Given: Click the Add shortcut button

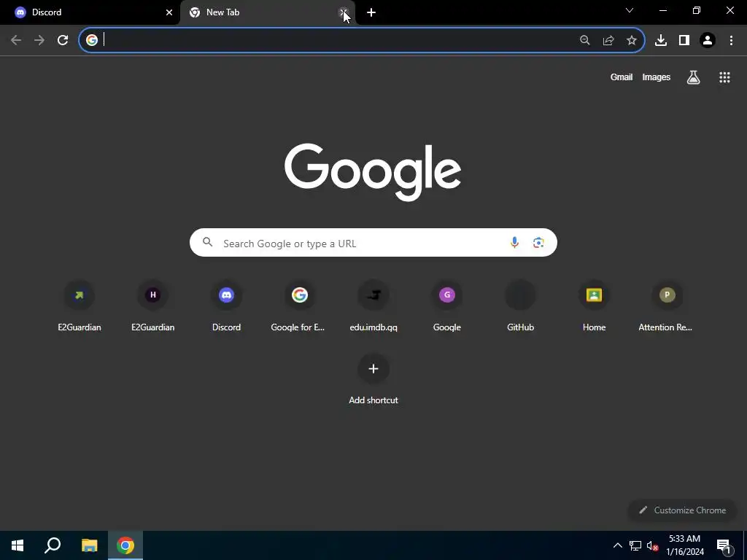Looking at the screenshot, I should coord(373,378).
